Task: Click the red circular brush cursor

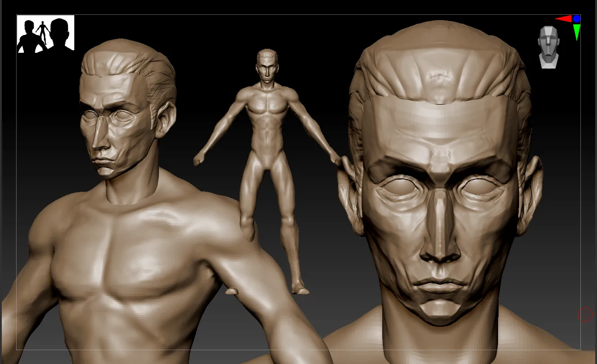Action: 584,314
